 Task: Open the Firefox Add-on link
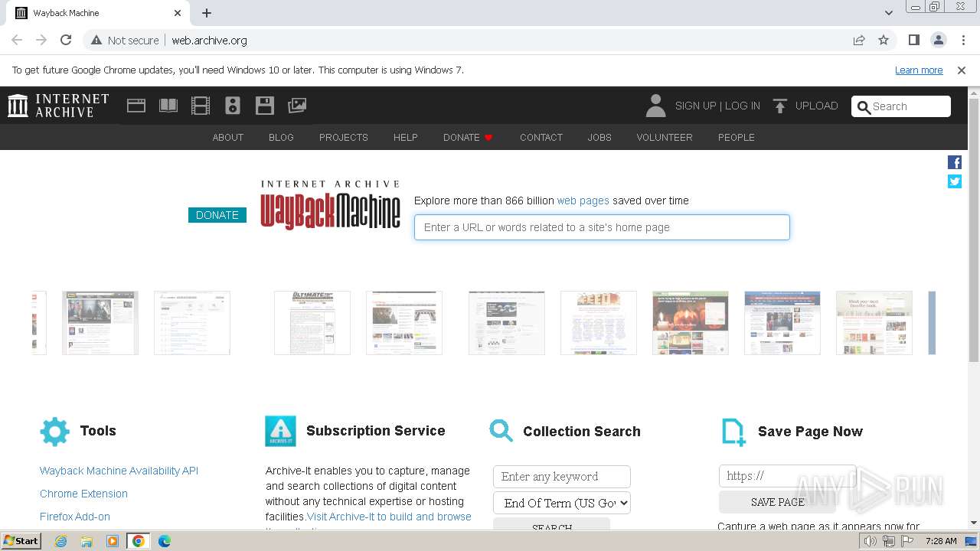(x=75, y=517)
